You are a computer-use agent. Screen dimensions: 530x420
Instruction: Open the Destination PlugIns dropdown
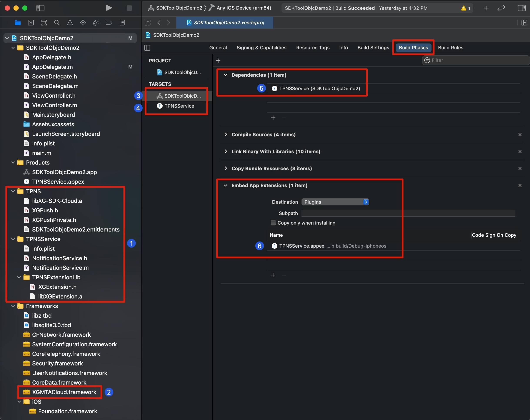(335, 202)
